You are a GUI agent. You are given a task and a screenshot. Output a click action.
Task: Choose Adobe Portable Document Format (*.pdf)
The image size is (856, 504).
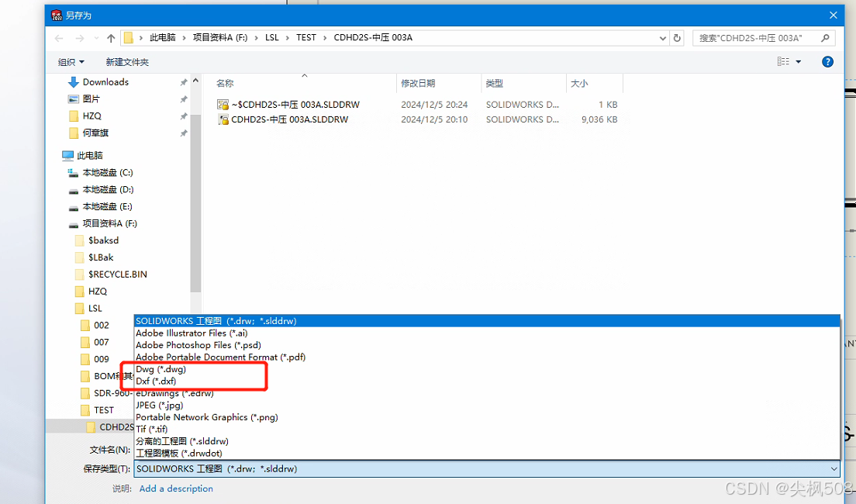[487, 357]
